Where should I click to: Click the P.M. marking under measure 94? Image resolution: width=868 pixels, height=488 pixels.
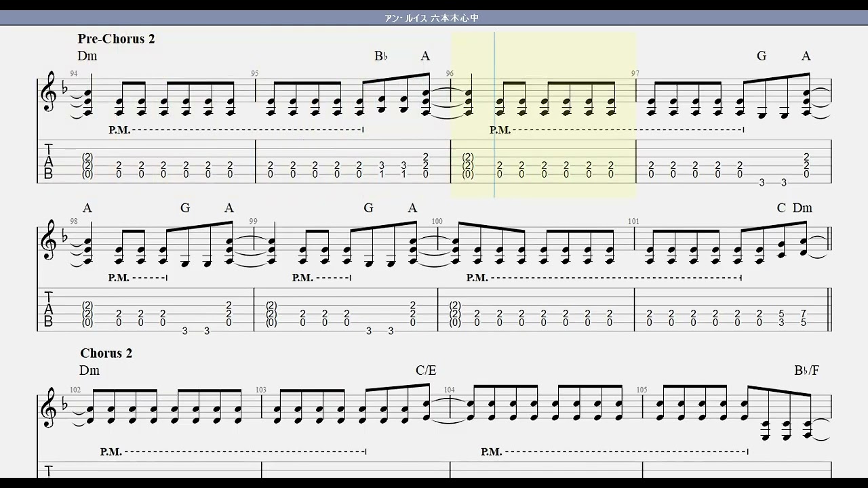(119, 129)
